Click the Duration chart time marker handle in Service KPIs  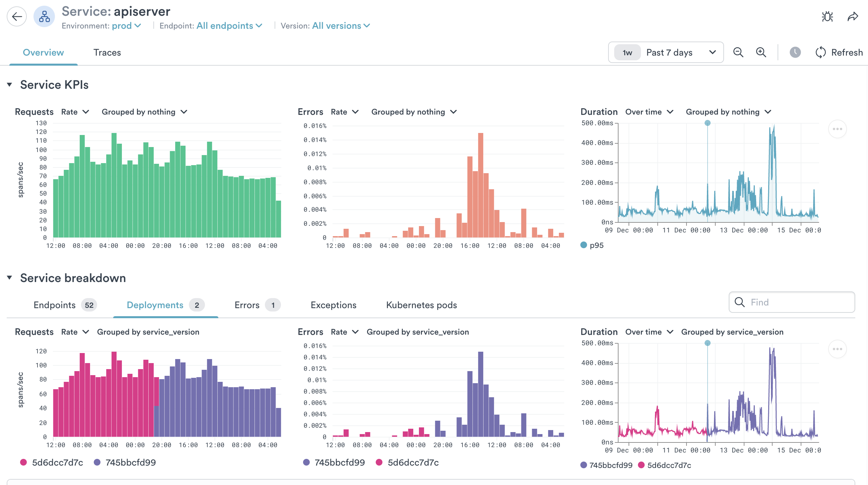pos(707,123)
